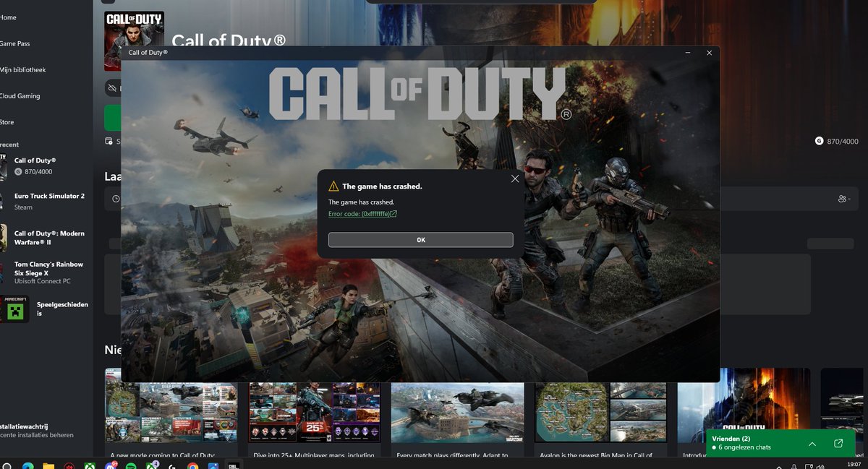868x469 pixels.
Task: Open Xbox app from taskbar
Action: pos(90,465)
